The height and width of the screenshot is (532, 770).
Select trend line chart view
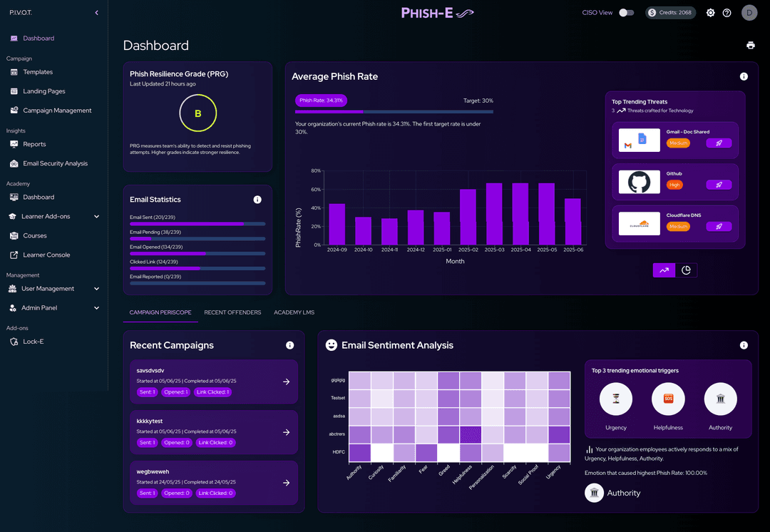coord(664,270)
